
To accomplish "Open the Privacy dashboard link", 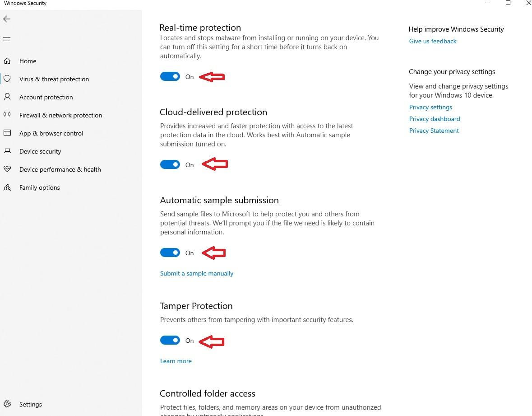I will click(435, 119).
